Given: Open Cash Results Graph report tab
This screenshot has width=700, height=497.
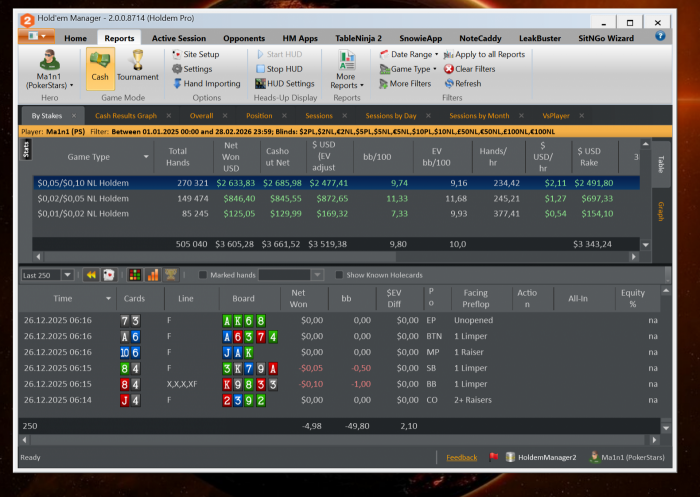Looking at the screenshot, I should (x=126, y=116).
